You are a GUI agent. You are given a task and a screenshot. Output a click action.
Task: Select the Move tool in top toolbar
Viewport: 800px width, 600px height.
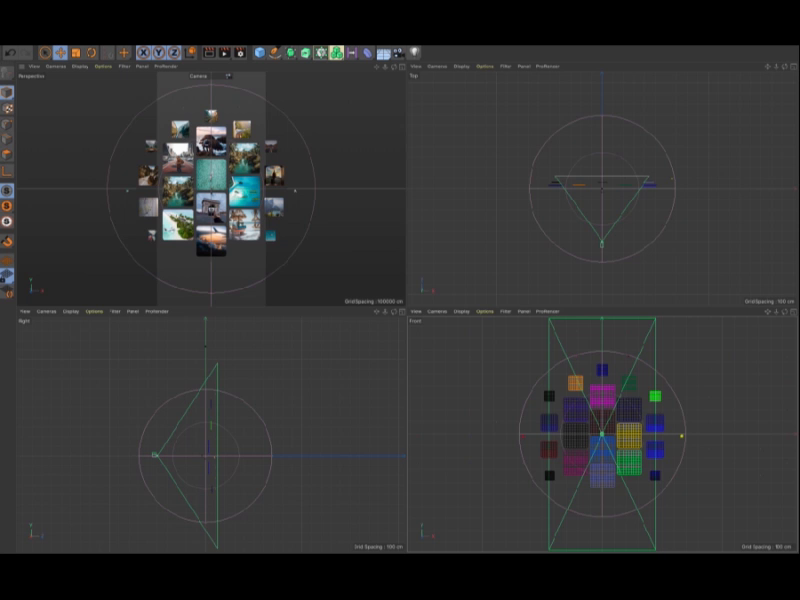point(60,52)
